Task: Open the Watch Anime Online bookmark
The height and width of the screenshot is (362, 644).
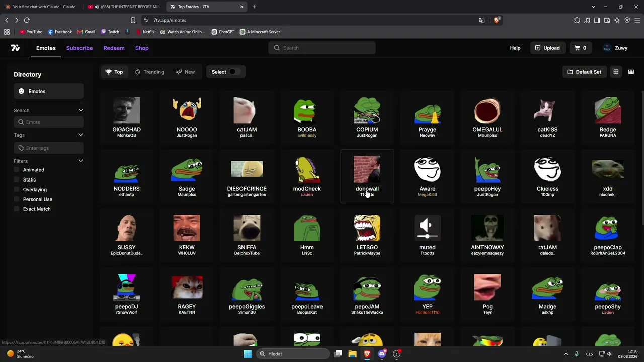Action: 182,32
